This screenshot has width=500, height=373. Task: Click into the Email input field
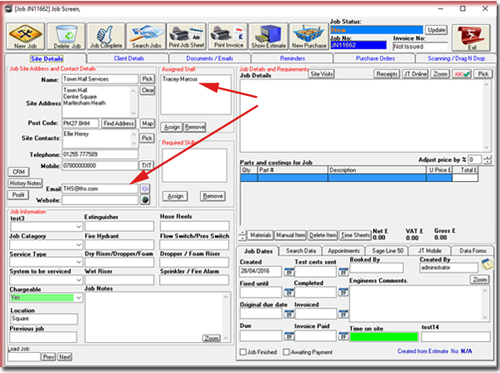pyautogui.click(x=100, y=189)
